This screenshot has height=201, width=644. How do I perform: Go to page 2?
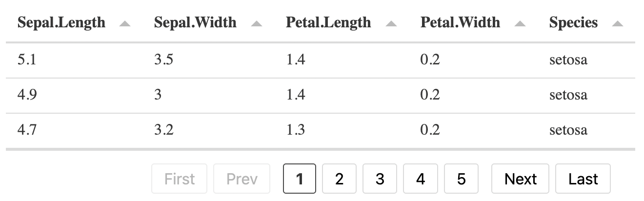(340, 179)
